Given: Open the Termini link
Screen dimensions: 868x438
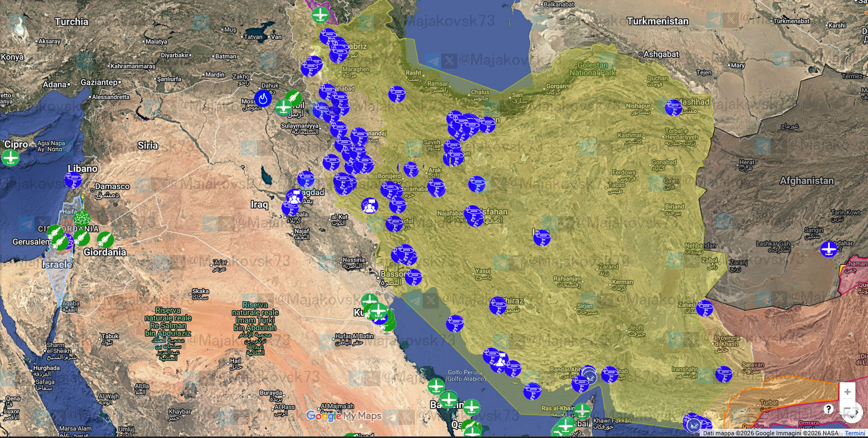Looking at the screenshot, I should pyautogui.click(x=855, y=433).
